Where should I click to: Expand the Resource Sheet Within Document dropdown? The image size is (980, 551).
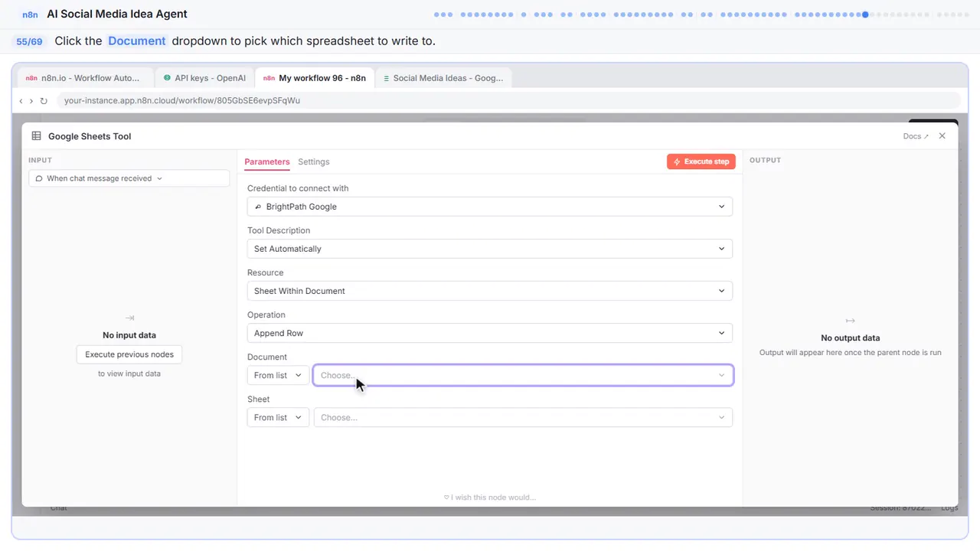pos(490,291)
